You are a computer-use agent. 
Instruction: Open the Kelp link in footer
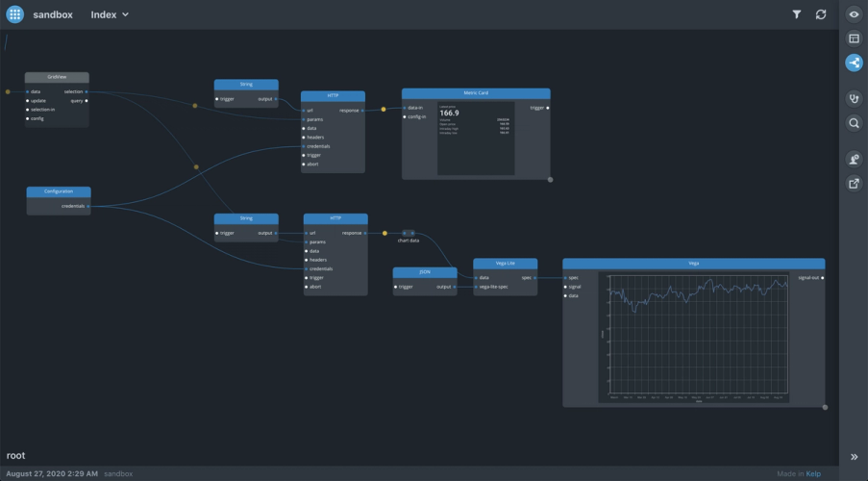click(813, 474)
